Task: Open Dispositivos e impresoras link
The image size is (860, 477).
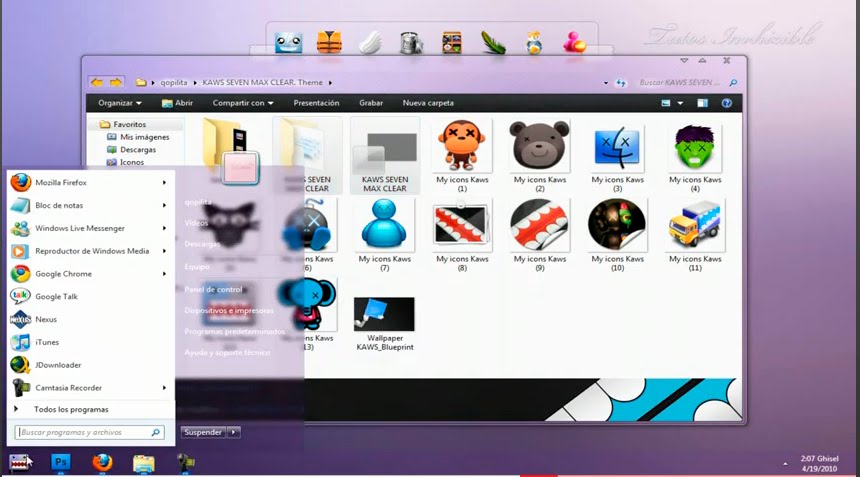Action: [229, 310]
